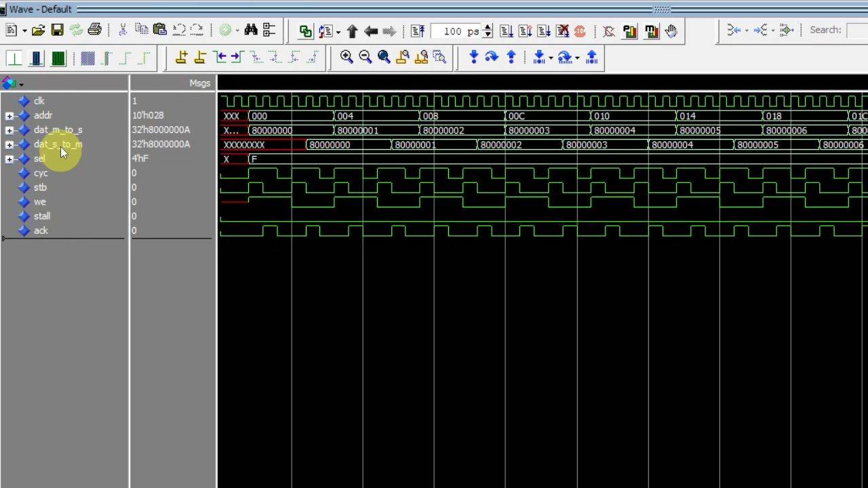Select the we signal
This screenshot has height=488, width=868.
coord(39,201)
